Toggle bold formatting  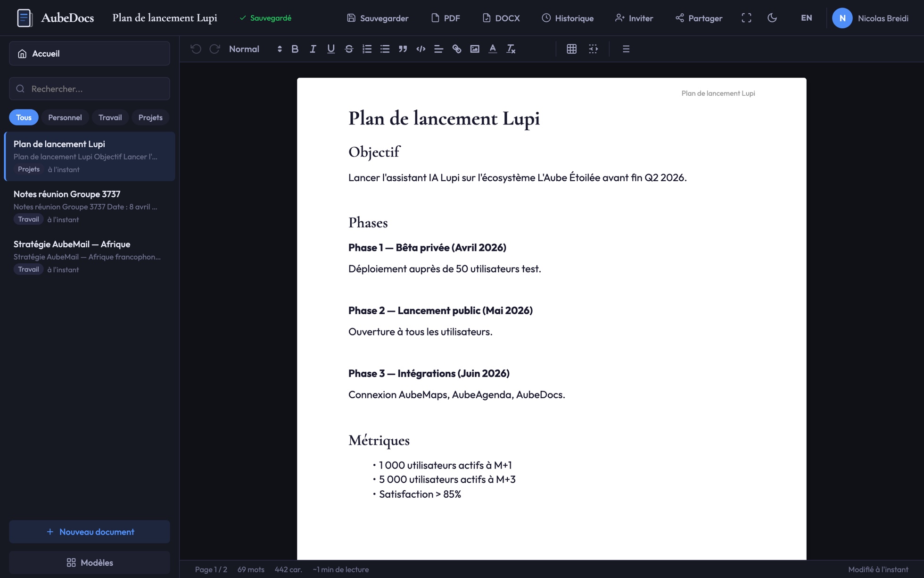(295, 49)
